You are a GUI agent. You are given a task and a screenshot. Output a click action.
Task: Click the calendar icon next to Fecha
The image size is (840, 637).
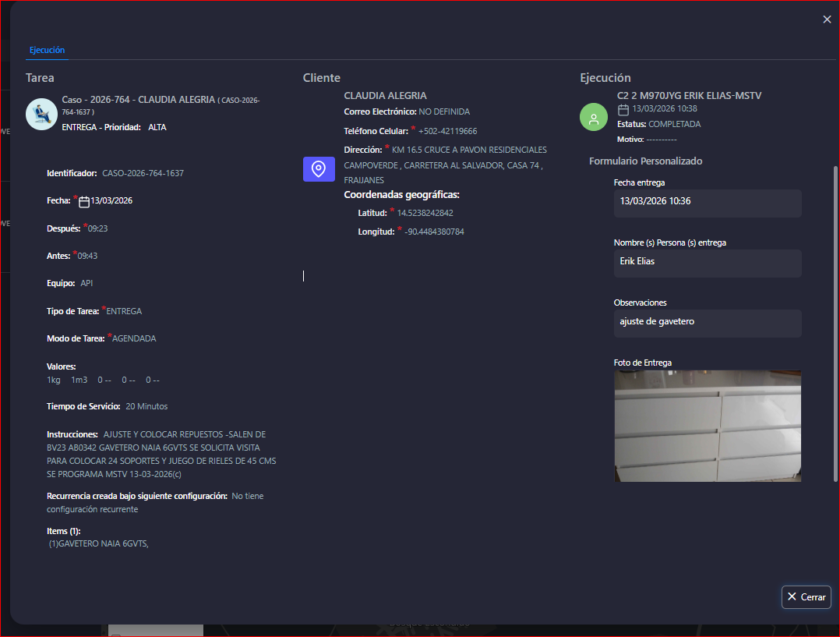[x=84, y=202]
